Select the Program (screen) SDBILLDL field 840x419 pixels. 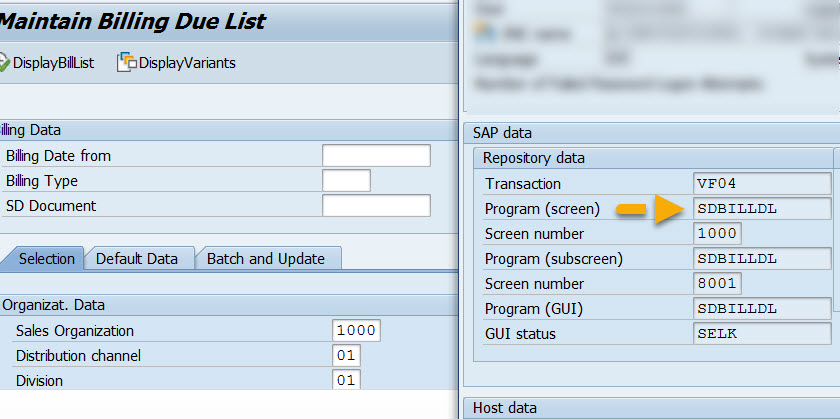(762, 209)
